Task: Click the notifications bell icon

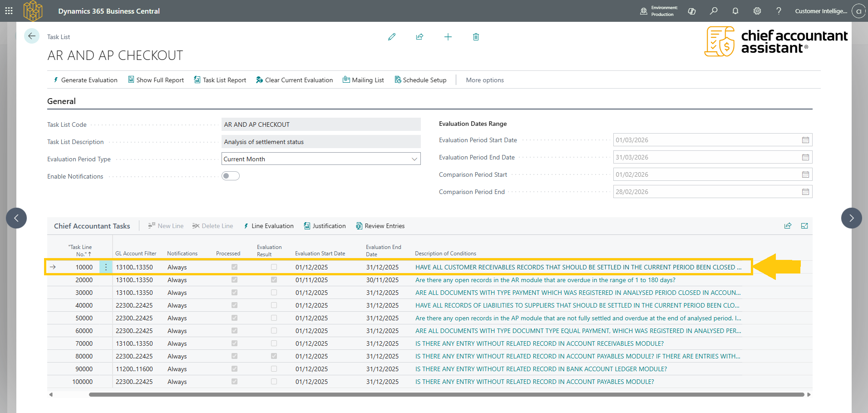Action: coord(735,11)
